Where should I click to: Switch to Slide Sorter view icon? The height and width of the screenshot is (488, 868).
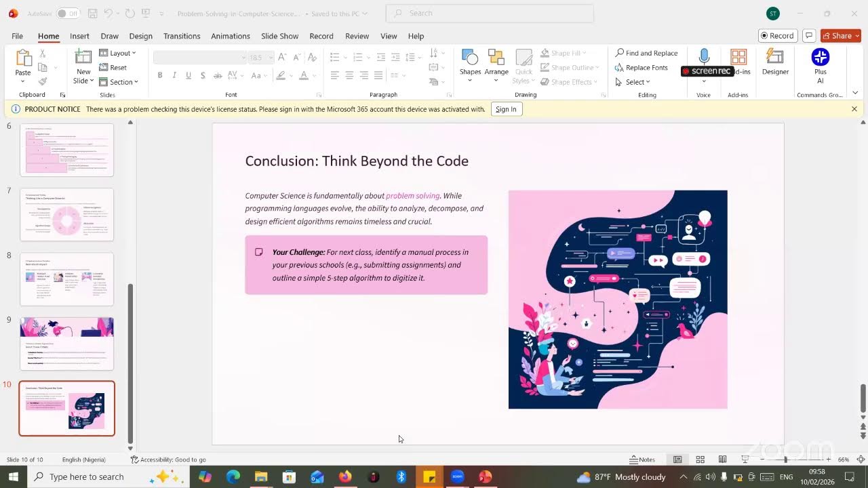pyautogui.click(x=700, y=460)
